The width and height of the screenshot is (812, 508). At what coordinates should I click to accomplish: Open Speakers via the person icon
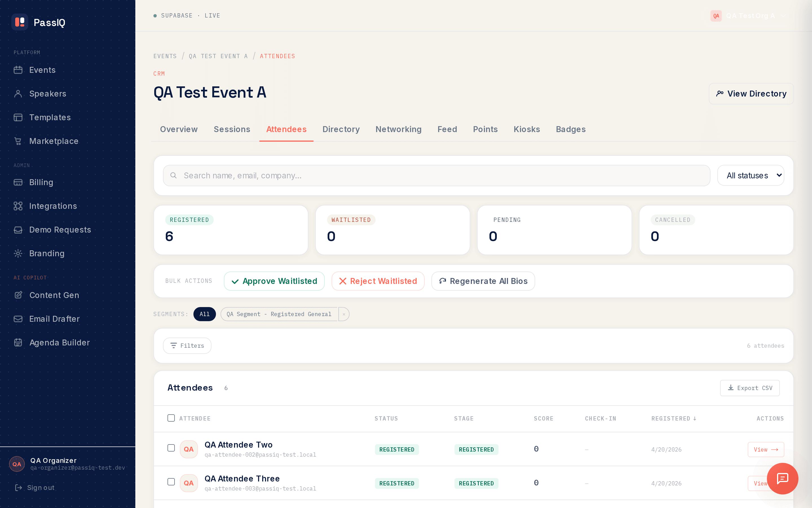[18, 94]
